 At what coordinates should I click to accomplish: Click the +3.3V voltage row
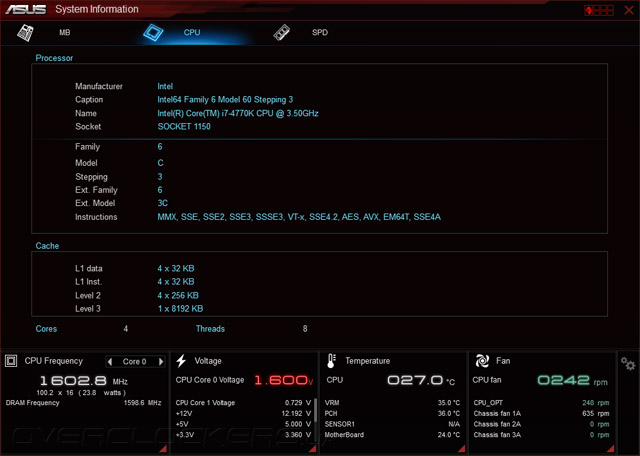(243, 435)
